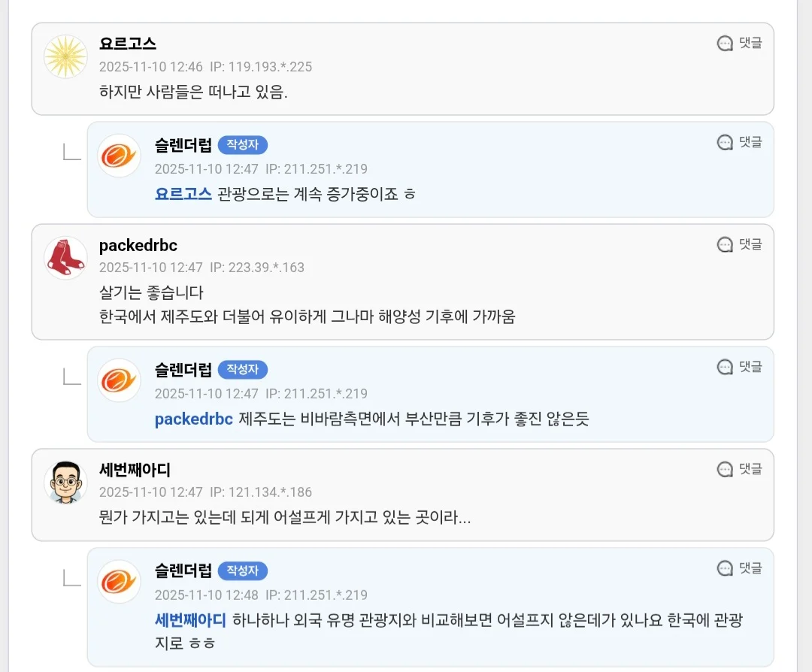Click 세번째아디's cartoon face avatar
Viewport: 812px width, 672px height.
point(65,482)
